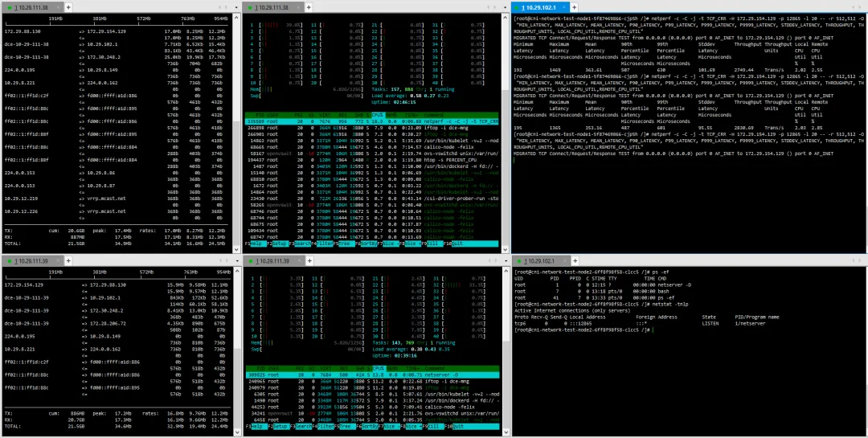Add a new tab in the 10.29.111.38 htop pane
Image resolution: width=868 pixels, height=438 pixels.
[309, 7]
